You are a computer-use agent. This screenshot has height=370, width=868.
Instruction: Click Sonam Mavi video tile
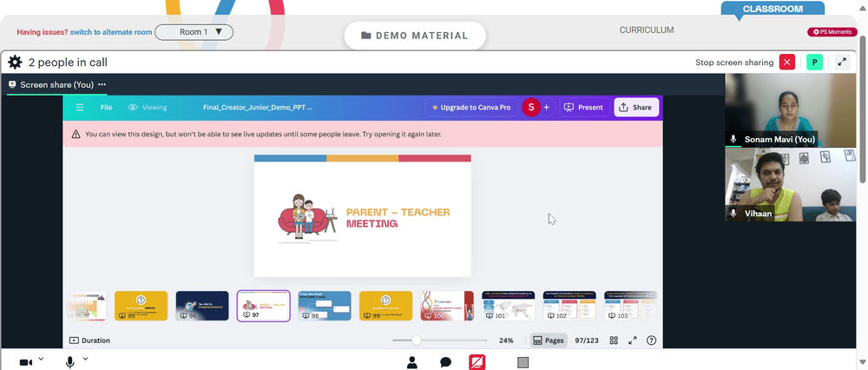tap(791, 110)
